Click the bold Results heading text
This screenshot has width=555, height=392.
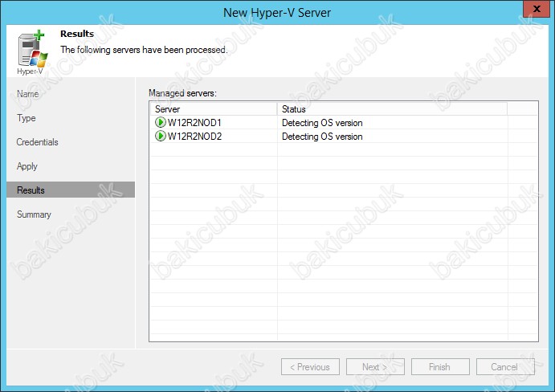point(77,34)
